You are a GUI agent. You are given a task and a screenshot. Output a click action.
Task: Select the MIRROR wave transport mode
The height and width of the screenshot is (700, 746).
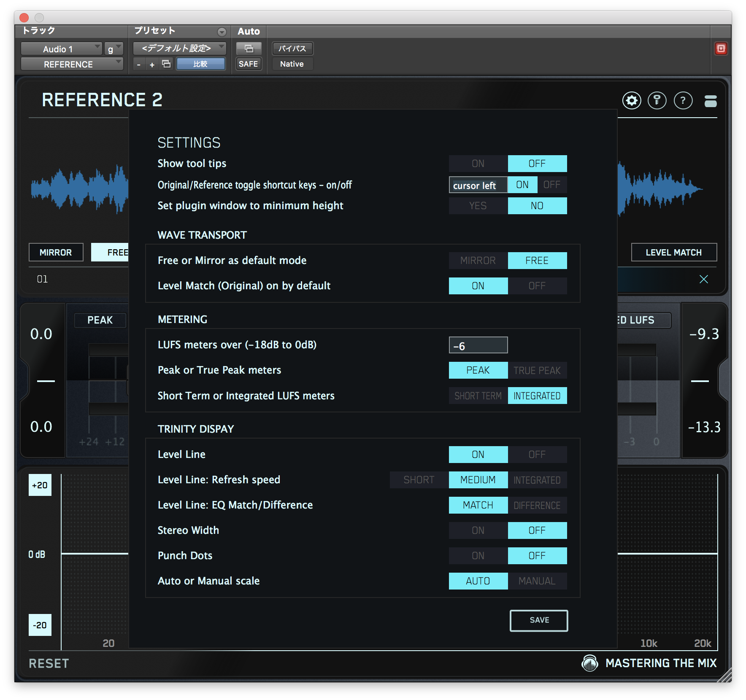(x=56, y=252)
